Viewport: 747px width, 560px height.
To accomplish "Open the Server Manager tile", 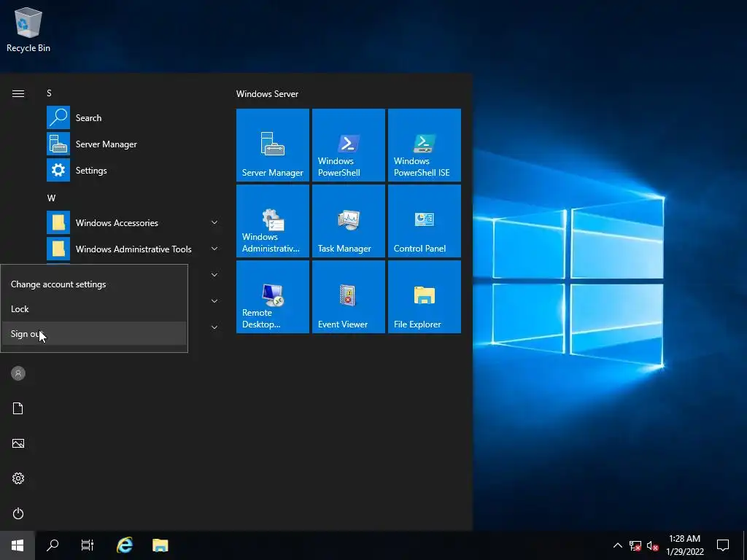I will pos(273,145).
